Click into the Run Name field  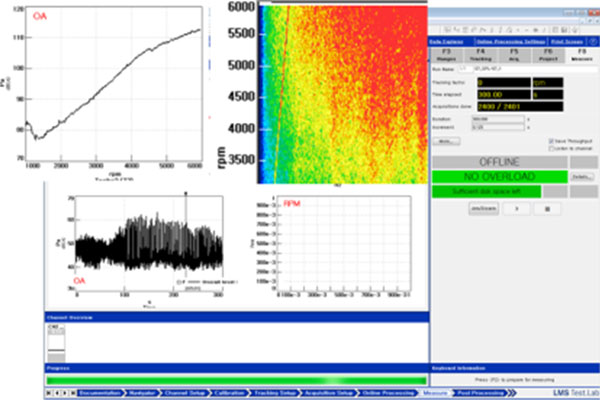point(535,69)
